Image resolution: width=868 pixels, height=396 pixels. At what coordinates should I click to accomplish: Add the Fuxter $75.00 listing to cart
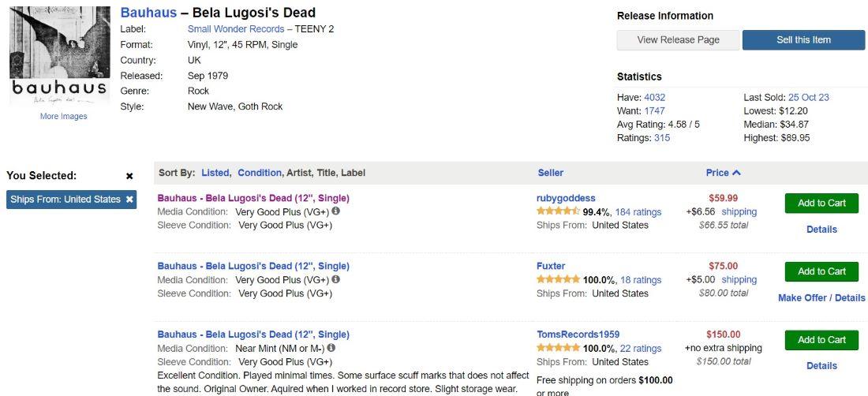821,271
